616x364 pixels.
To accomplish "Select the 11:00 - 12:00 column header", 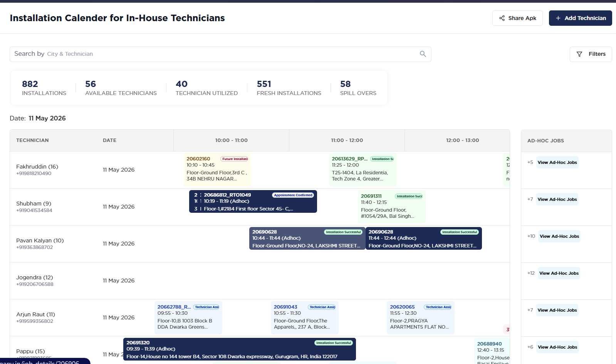I will click(x=347, y=140).
